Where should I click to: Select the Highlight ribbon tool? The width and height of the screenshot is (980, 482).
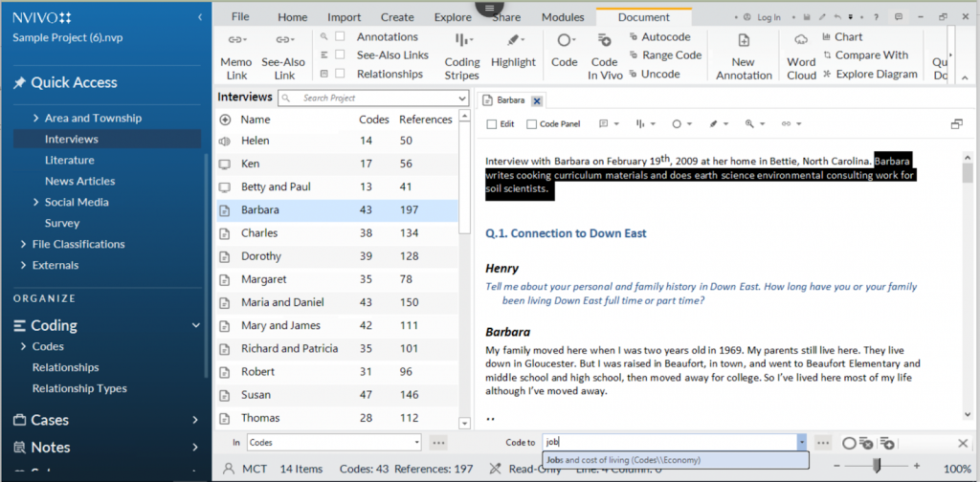click(513, 51)
